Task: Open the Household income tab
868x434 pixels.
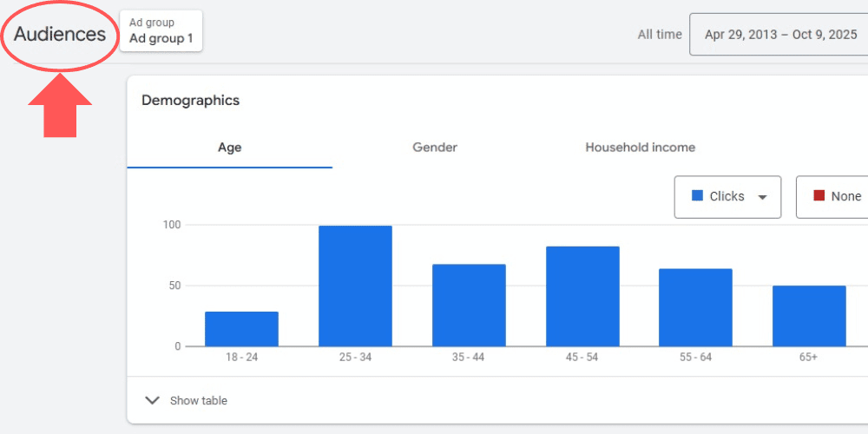Action: 640,148
